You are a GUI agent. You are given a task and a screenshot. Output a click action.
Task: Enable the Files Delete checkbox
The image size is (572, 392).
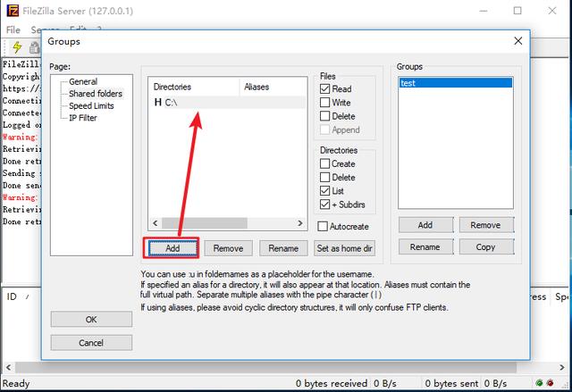(324, 116)
